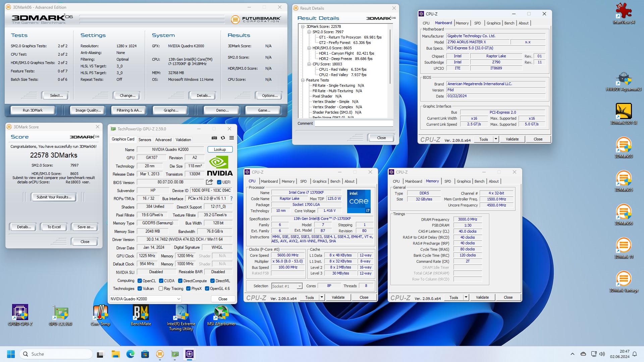The height and width of the screenshot is (362, 644).
Task: Click GPU-Z BIOS export share icon
Action: click(x=209, y=182)
